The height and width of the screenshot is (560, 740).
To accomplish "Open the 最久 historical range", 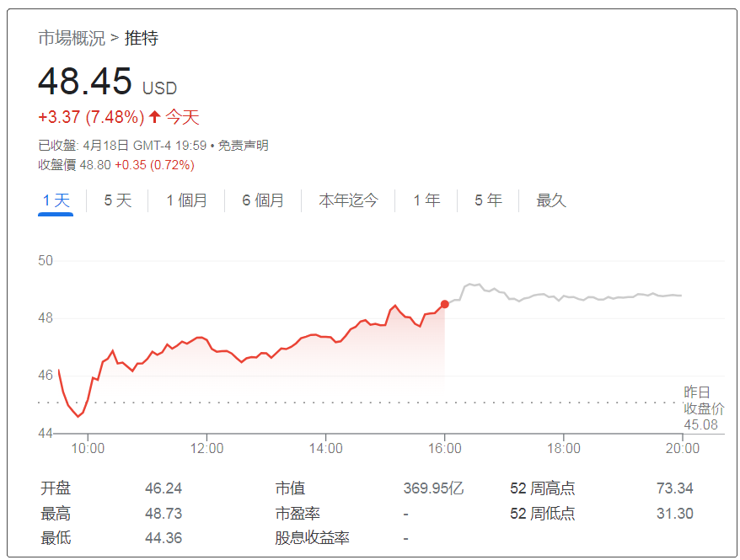I will [x=550, y=200].
